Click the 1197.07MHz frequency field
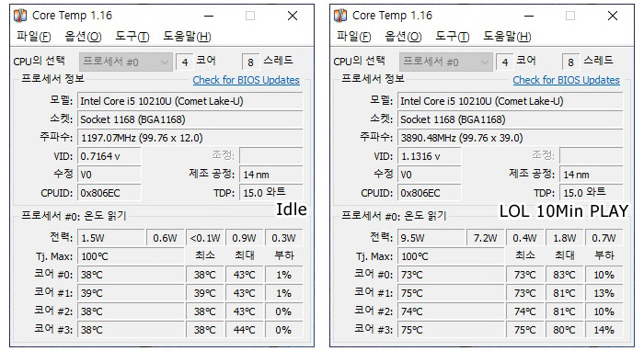The image size is (644, 351). [x=190, y=138]
